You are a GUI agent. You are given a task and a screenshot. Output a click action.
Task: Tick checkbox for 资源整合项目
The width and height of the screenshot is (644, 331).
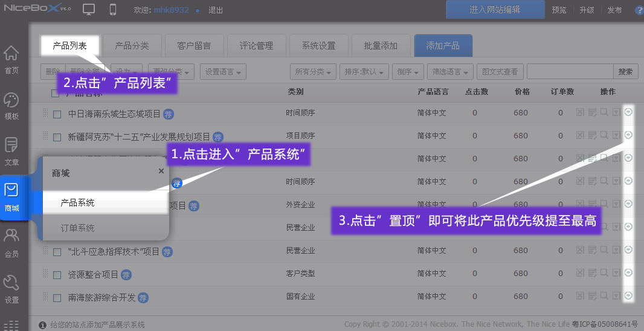click(57, 275)
